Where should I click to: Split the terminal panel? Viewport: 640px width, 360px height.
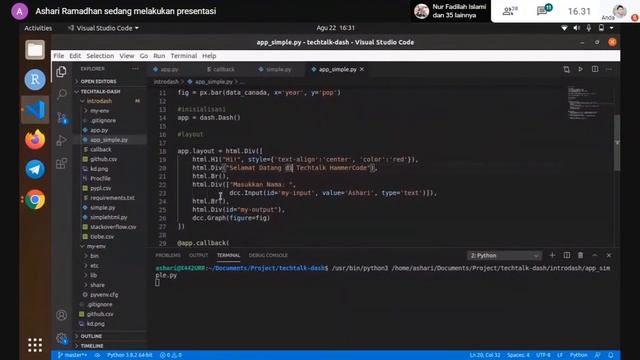pyautogui.click(x=567, y=255)
